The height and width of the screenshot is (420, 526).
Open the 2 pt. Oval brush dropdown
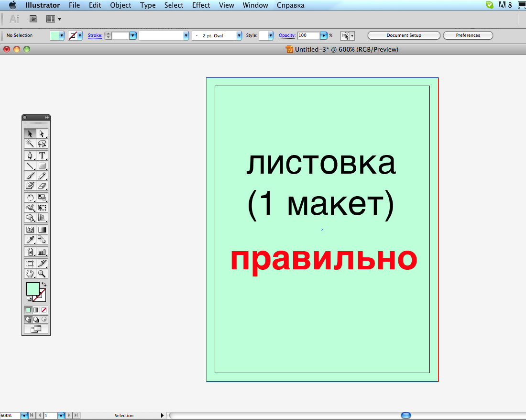(x=239, y=35)
